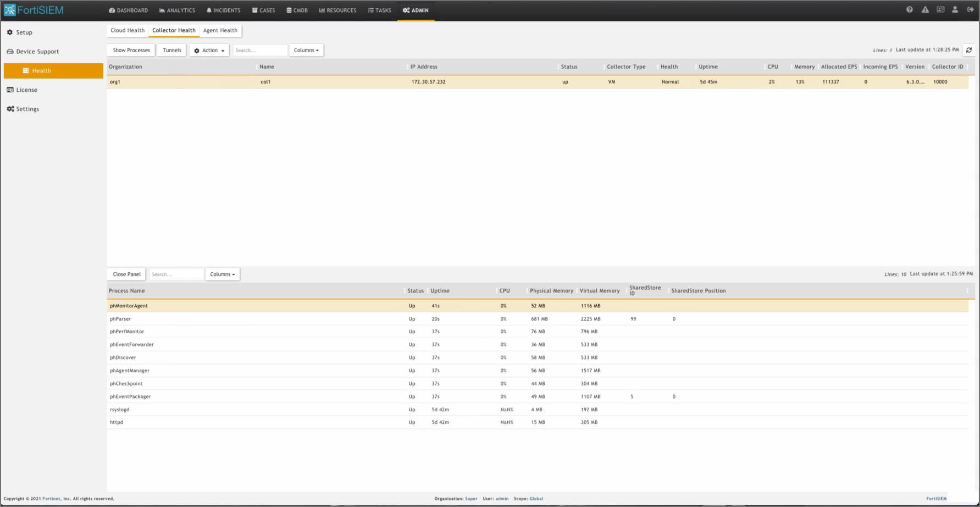Viewport: 980px width, 507px height.
Task: Select the License sidebar item
Action: click(26, 90)
